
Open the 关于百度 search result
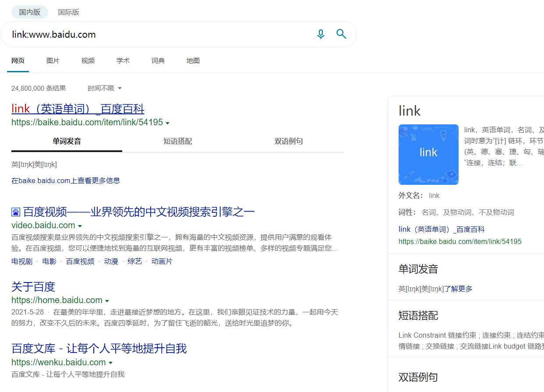(x=33, y=287)
